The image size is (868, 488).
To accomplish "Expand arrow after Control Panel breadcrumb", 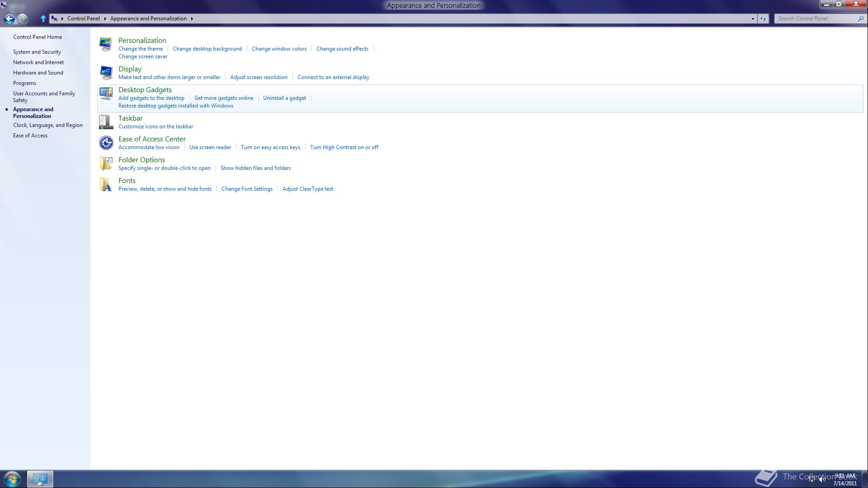I will [x=105, y=19].
